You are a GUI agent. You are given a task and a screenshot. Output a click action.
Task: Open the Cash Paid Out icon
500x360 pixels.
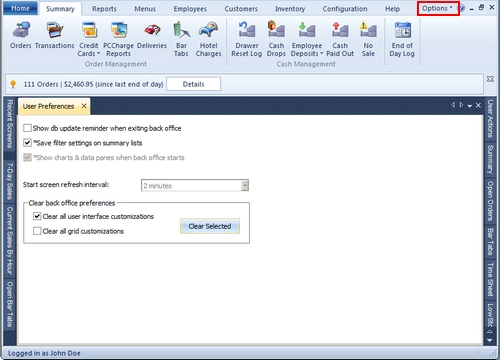tap(340, 39)
